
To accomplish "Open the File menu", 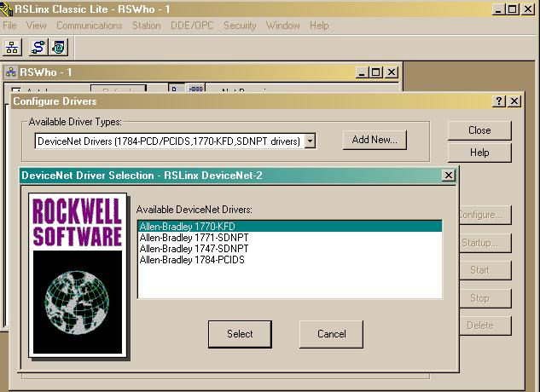I will 9,26.
